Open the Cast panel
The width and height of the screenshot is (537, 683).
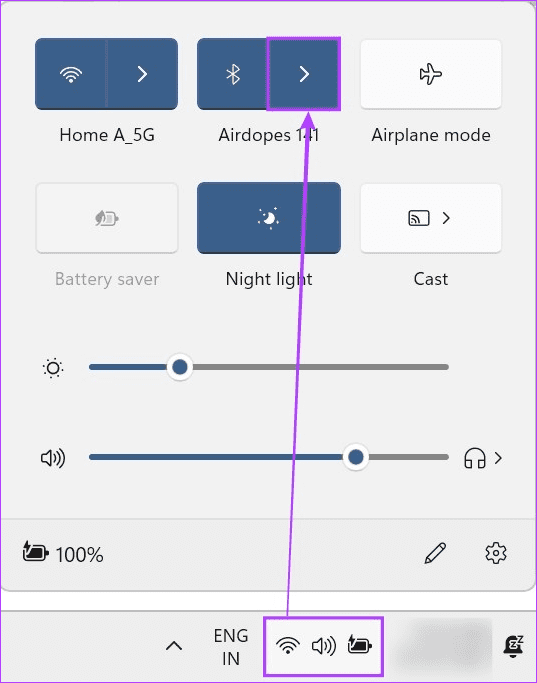(x=431, y=218)
